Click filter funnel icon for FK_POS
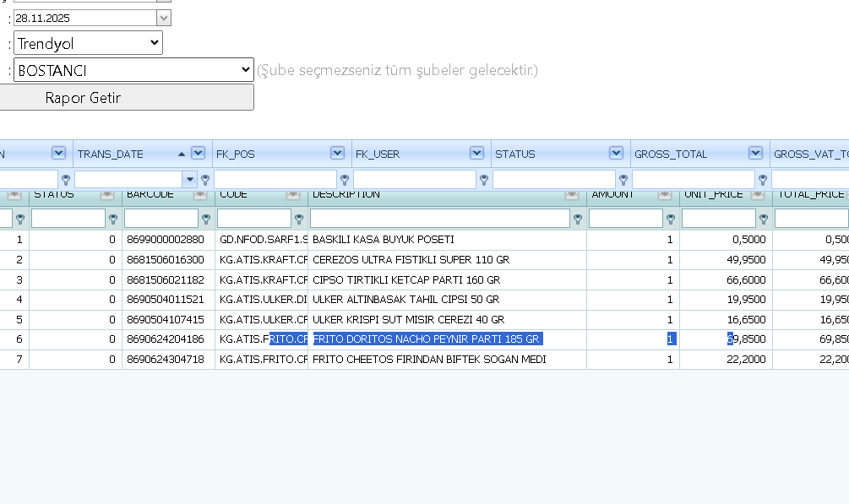 click(345, 179)
